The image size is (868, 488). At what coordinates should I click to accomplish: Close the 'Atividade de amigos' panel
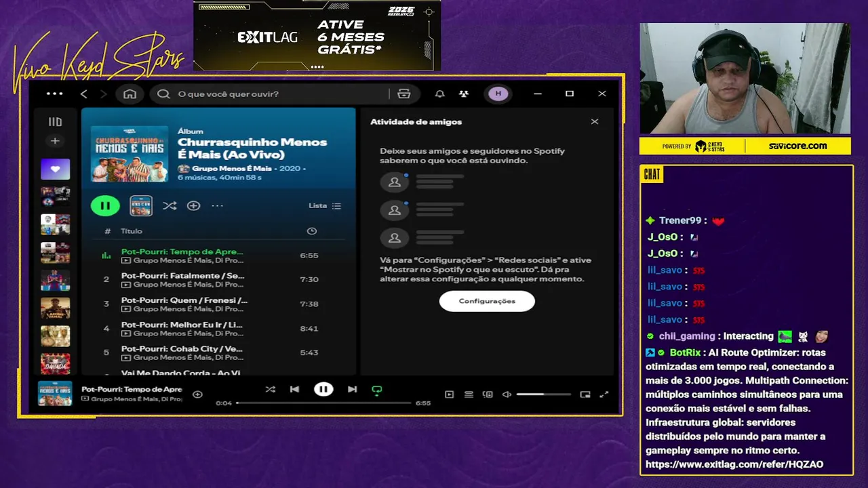tap(595, 122)
